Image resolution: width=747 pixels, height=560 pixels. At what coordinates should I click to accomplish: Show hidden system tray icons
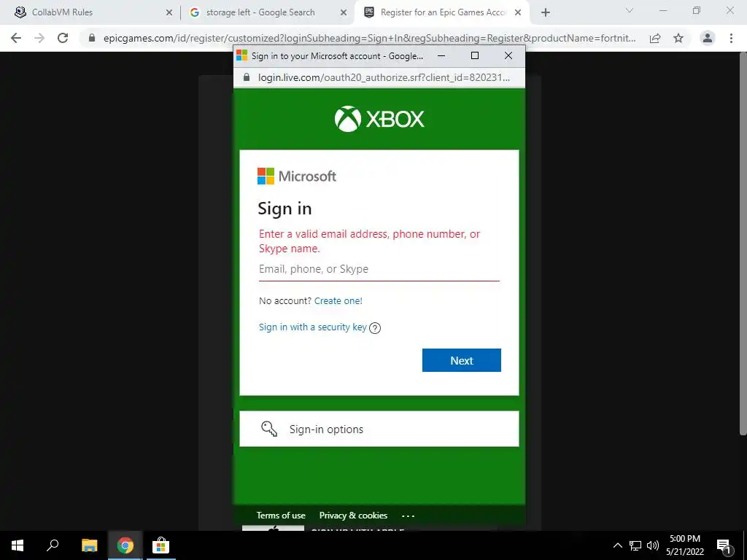[x=617, y=545]
